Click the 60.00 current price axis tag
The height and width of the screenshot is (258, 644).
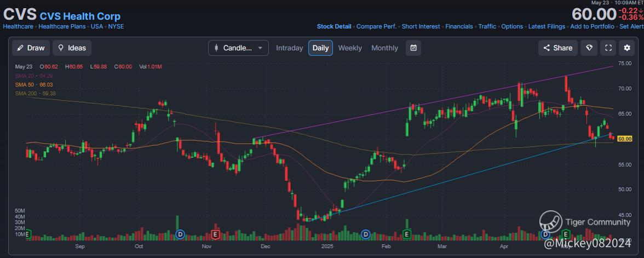click(624, 139)
